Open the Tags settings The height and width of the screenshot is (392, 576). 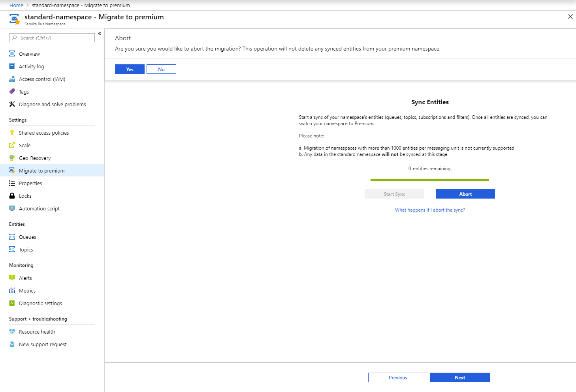click(24, 92)
